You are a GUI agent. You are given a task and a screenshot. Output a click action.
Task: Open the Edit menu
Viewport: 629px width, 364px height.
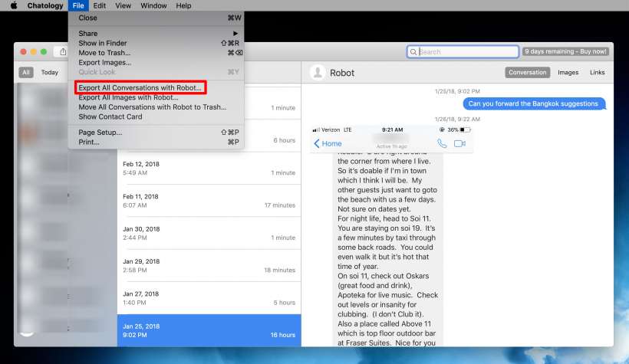[x=99, y=5]
